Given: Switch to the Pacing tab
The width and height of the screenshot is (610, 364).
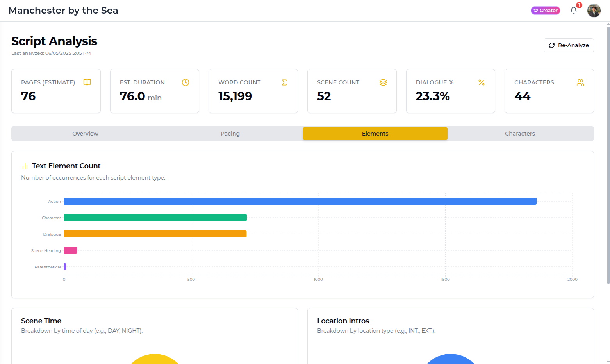Looking at the screenshot, I should click(x=230, y=134).
